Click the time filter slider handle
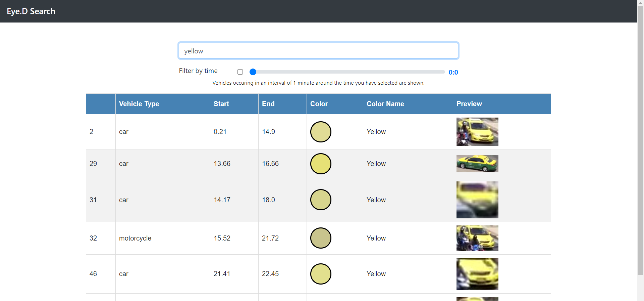The width and height of the screenshot is (644, 301). [x=253, y=72]
